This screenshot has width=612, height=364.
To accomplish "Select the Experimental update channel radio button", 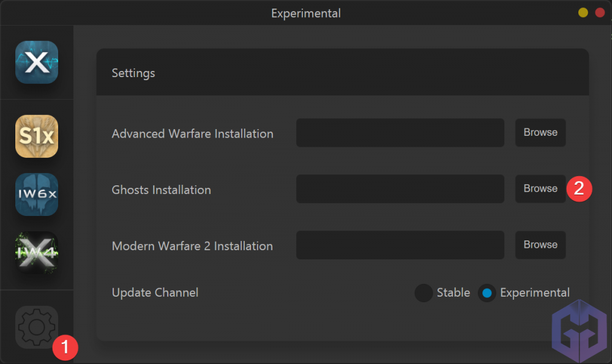I will (x=487, y=293).
